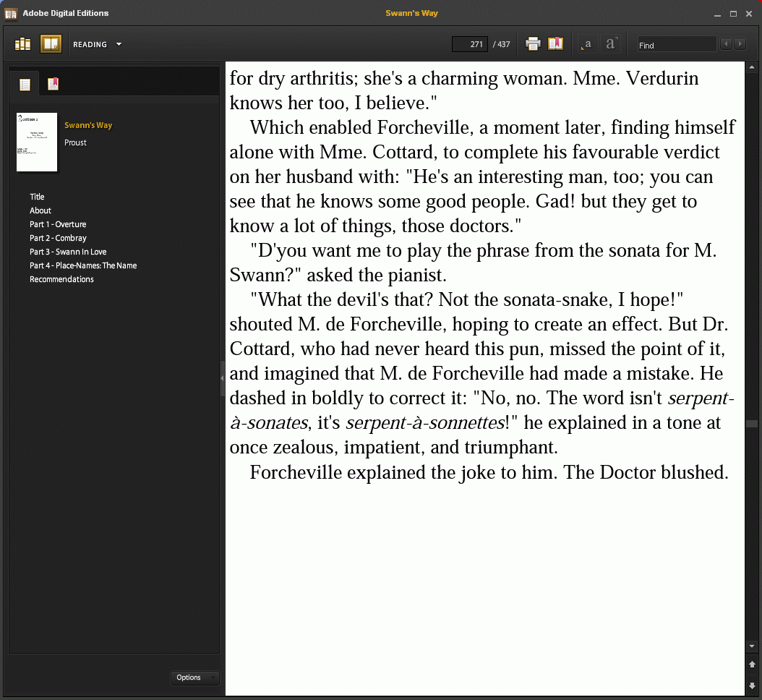Maximize the Adobe Digital Editions window

[733, 14]
